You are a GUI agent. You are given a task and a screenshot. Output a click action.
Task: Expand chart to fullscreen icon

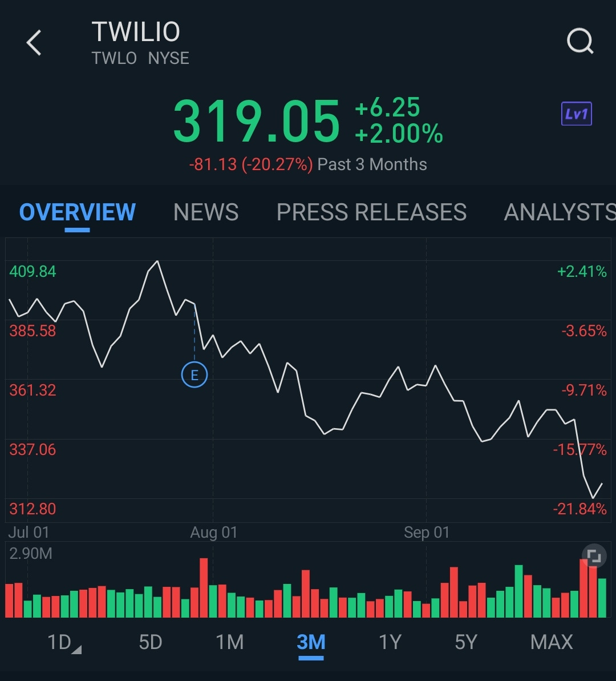point(594,556)
